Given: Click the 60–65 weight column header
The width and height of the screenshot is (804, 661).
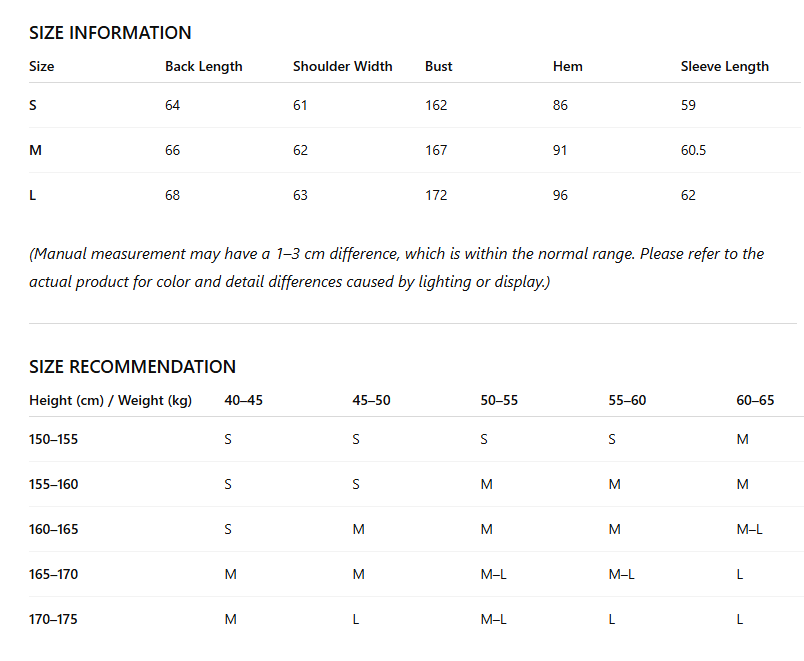Looking at the screenshot, I should tap(755, 400).
